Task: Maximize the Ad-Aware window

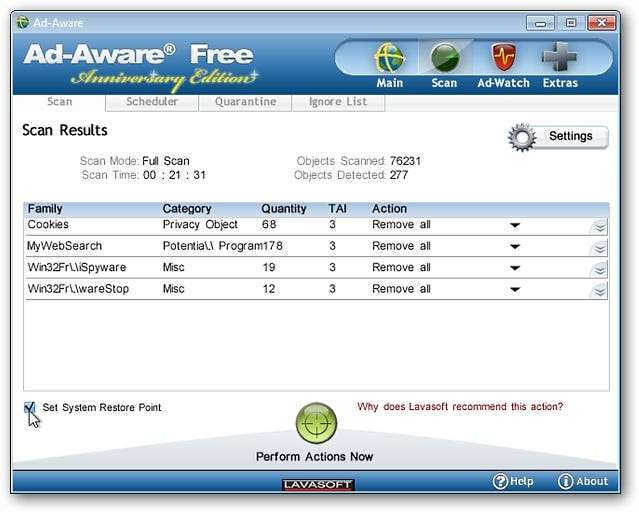Action: (571, 23)
